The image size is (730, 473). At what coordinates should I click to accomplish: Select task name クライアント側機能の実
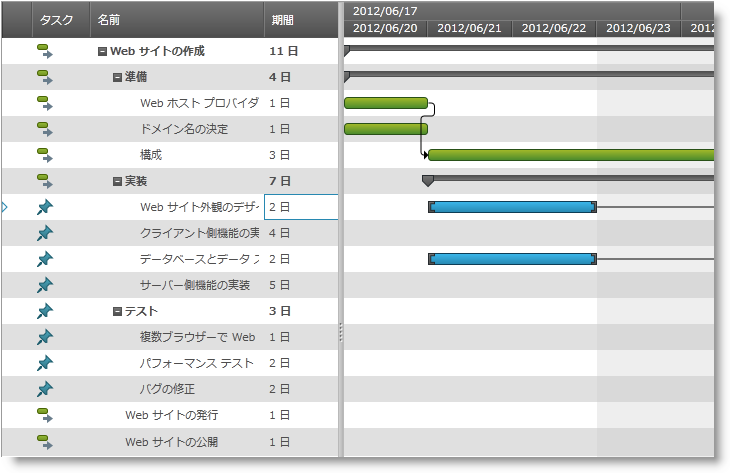pos(200,233)
